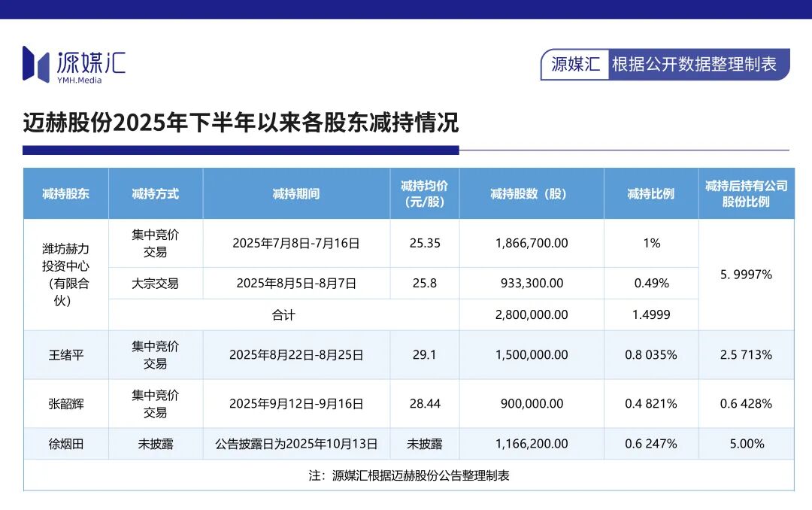Click the 源媒汇 YMH.Media logo

point(74,65)
